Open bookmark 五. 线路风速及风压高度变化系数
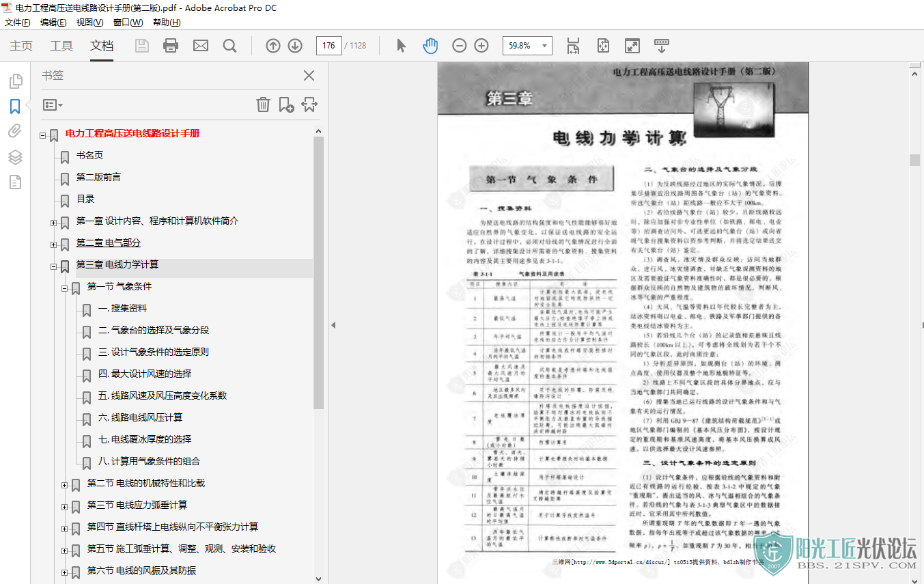This screenshot has width=924, height=584. point(163,395)
